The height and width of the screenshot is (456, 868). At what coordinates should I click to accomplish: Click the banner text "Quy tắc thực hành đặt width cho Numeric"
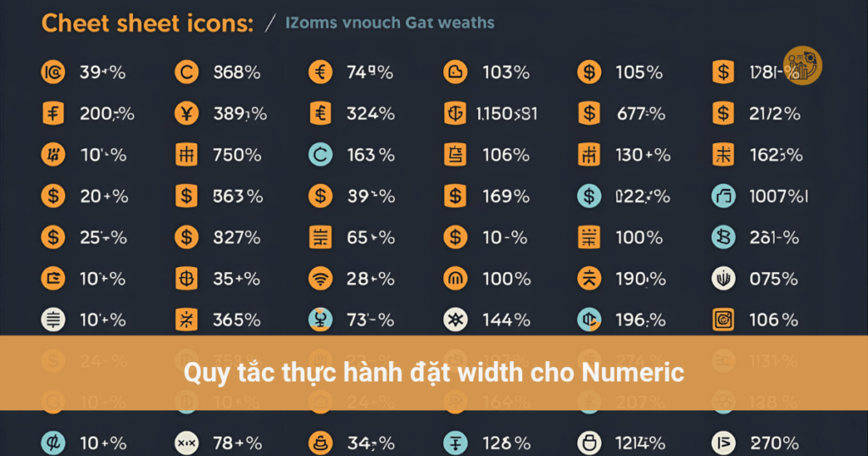coord(434,372)
